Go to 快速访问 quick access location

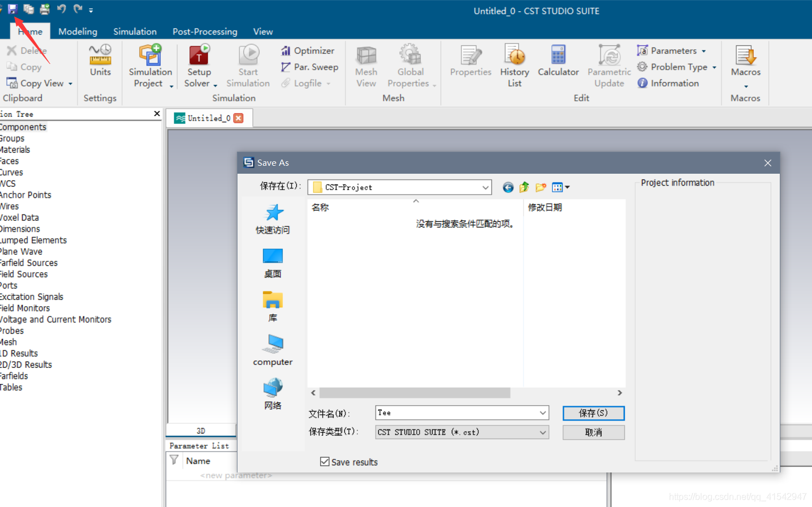click(273, 219)
